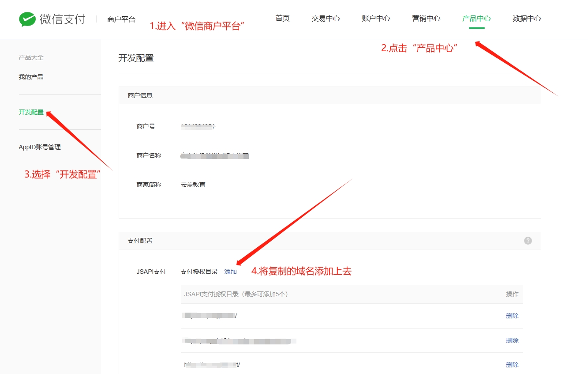Click the WeChat Pay logo icon
The width and height of the screenshot is (588, 374).
(27, 19)
